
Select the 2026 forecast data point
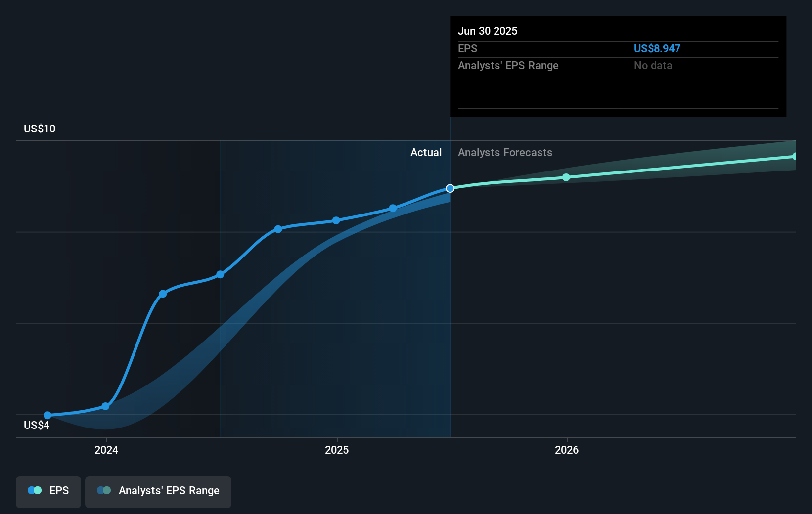566,177
